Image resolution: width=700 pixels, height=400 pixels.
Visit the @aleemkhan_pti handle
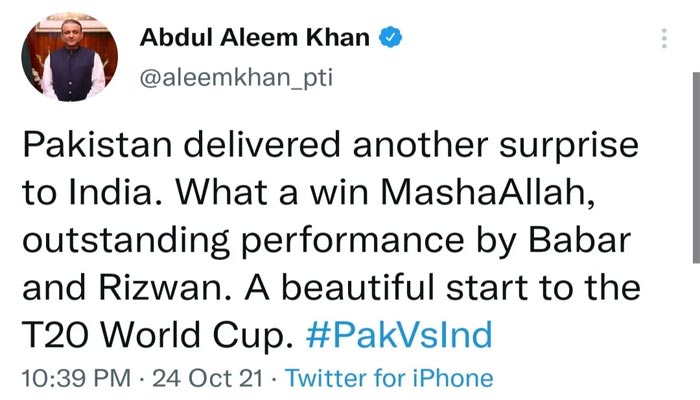pos(236,78)
